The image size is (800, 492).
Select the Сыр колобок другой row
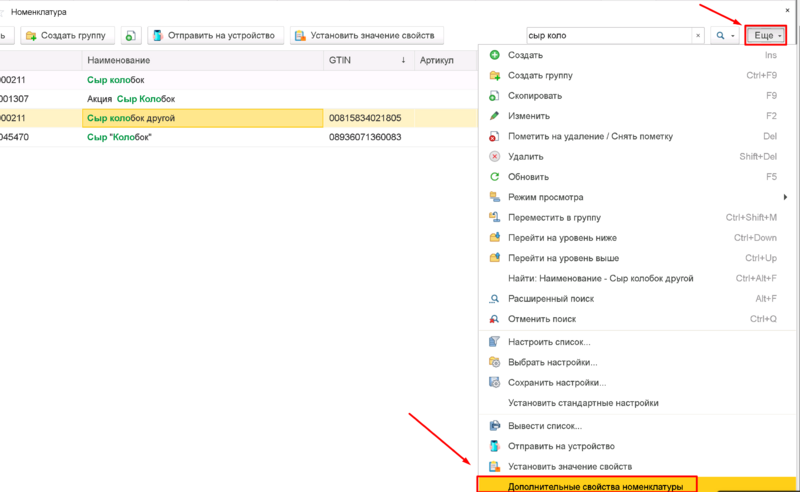[200, 118]
